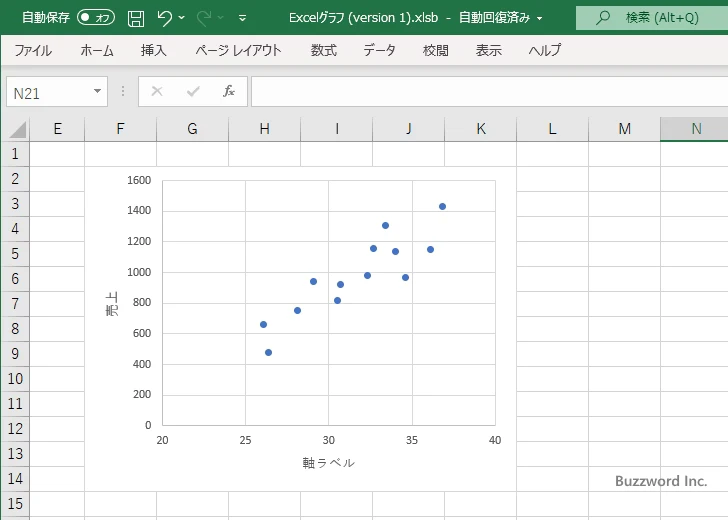
Task: Select column H header
Action: pos(264,129)
